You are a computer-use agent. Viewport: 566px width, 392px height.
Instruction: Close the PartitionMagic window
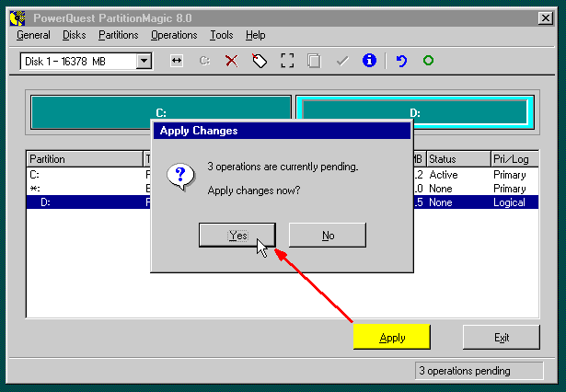546,18
